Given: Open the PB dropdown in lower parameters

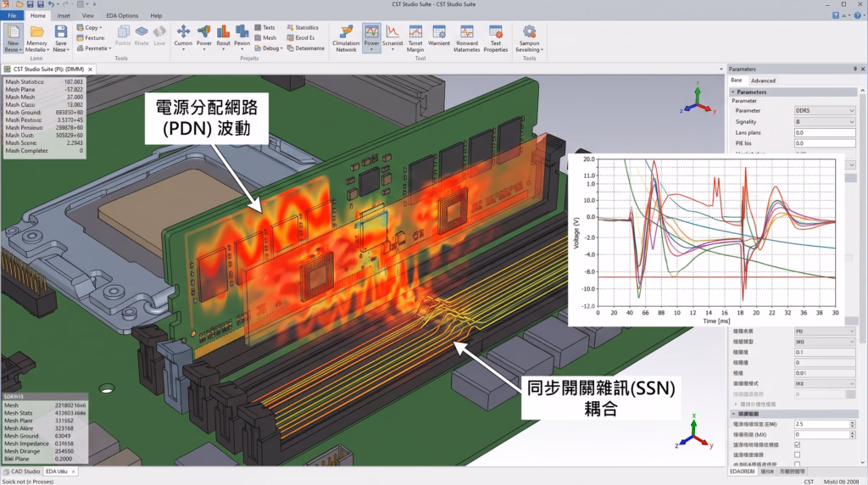Looking at the screenshot, I should pos(825,331).
